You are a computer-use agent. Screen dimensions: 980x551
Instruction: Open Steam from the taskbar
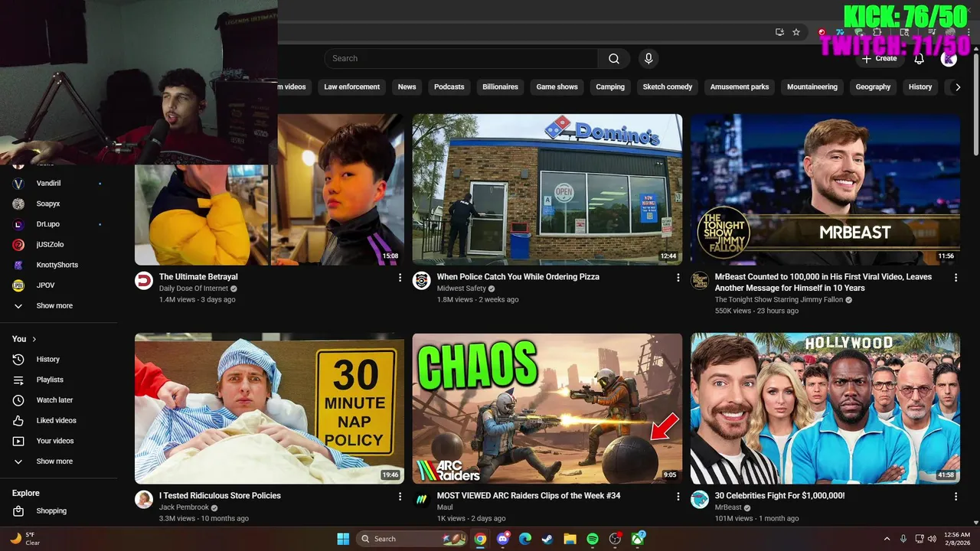click(547, 539)
